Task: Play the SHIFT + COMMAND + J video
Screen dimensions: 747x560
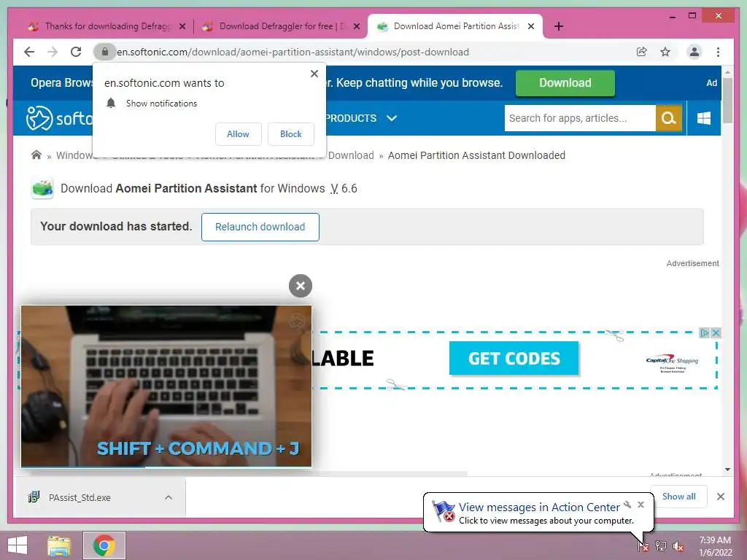Action: click(166, 386)
